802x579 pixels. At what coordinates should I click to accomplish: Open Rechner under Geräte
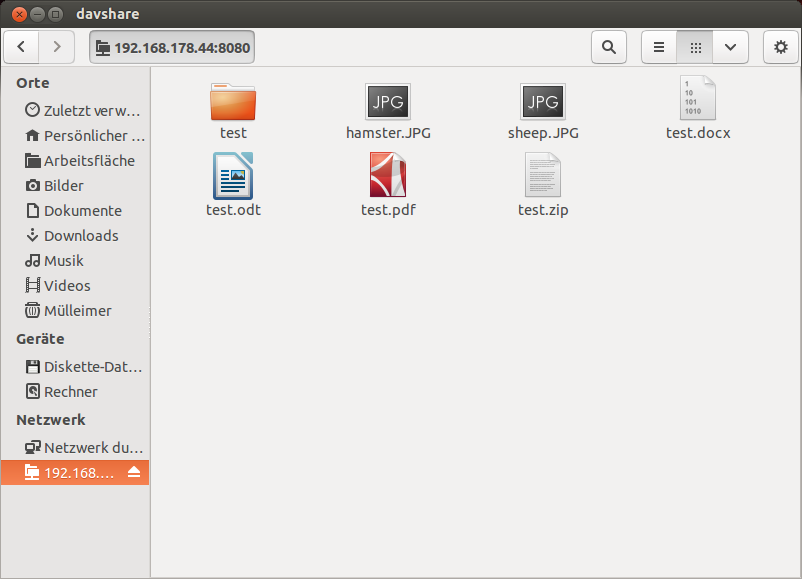click(70, 392)
